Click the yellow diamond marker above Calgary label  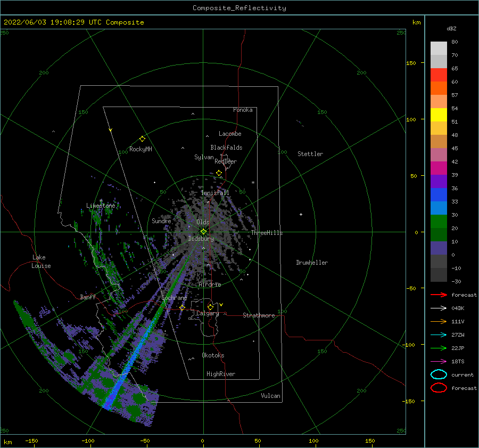coord(210,307)
